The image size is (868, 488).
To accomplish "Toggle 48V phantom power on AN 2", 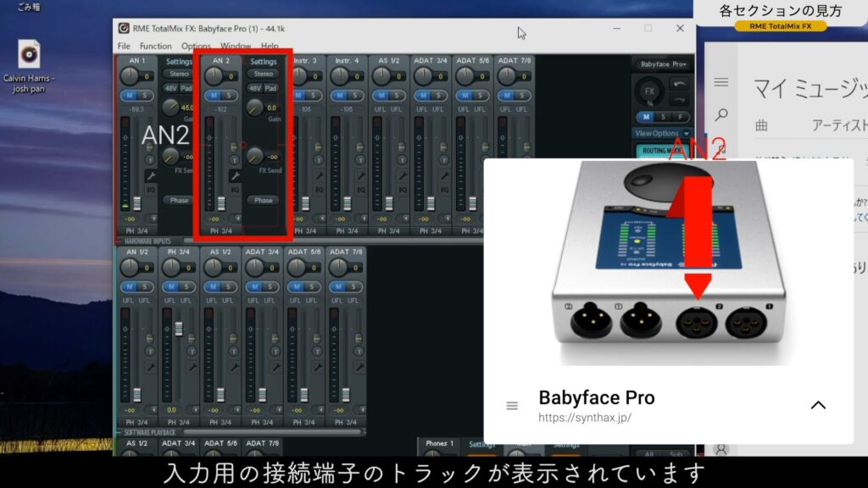I will (x=254, y=88).
